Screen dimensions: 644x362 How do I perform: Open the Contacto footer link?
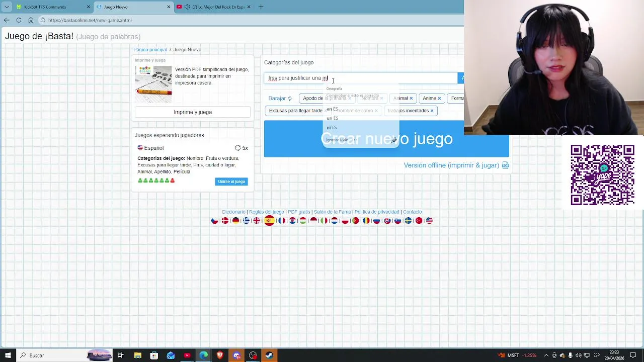tap(413, 212)
